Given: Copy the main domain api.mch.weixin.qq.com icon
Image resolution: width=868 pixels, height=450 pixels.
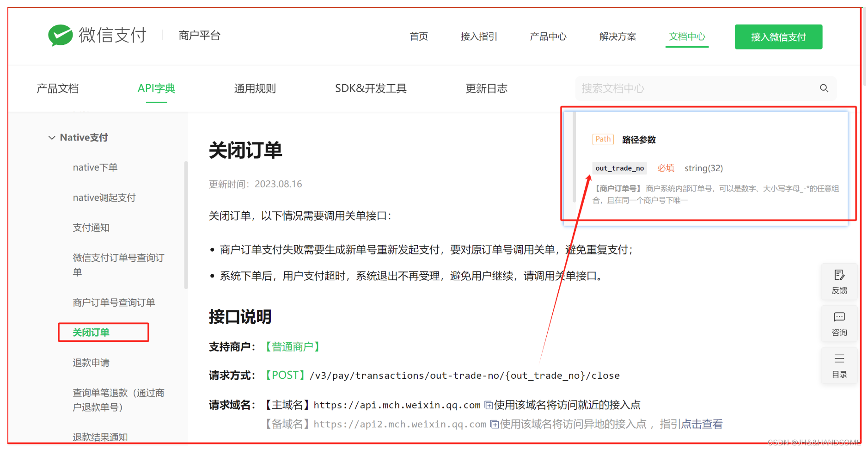Looking at the screenshot, I should point(489,406).
